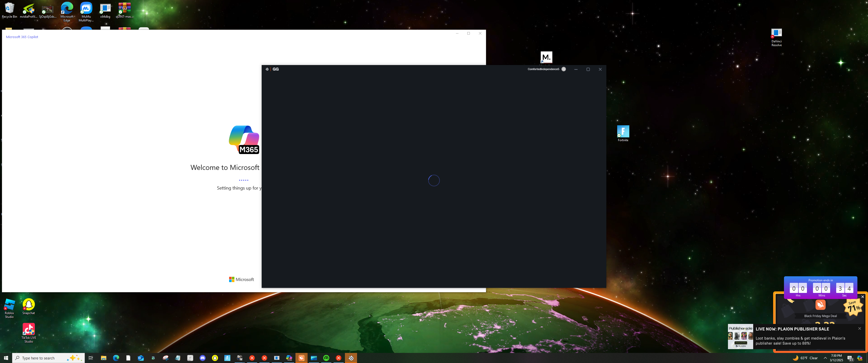Open the TikTok LIVE Studio desktop icon
This screenshot has height=363, width=868.
29,333
